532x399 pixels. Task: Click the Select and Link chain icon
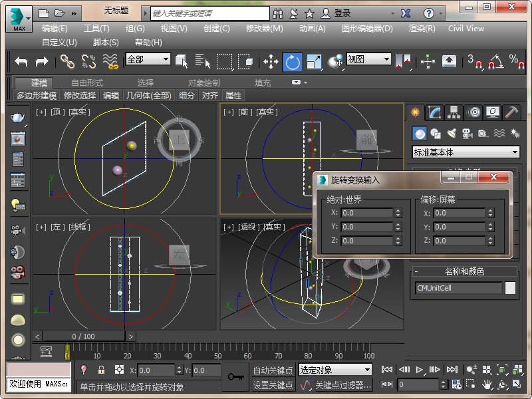tap(67, 62)
